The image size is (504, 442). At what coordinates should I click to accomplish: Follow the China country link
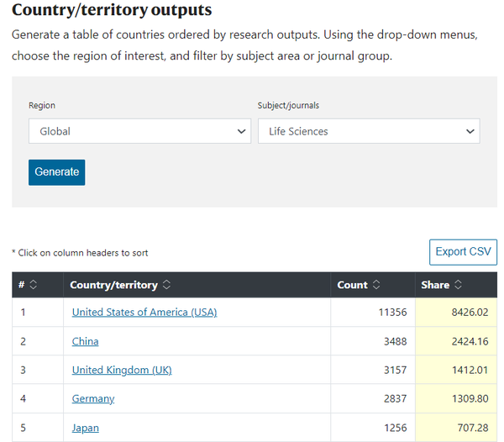86,341
